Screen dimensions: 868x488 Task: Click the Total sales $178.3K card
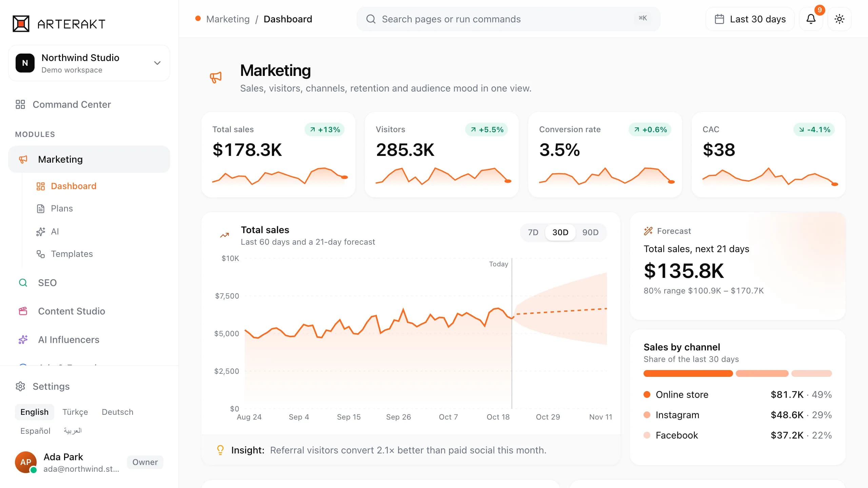coord(278,155)
